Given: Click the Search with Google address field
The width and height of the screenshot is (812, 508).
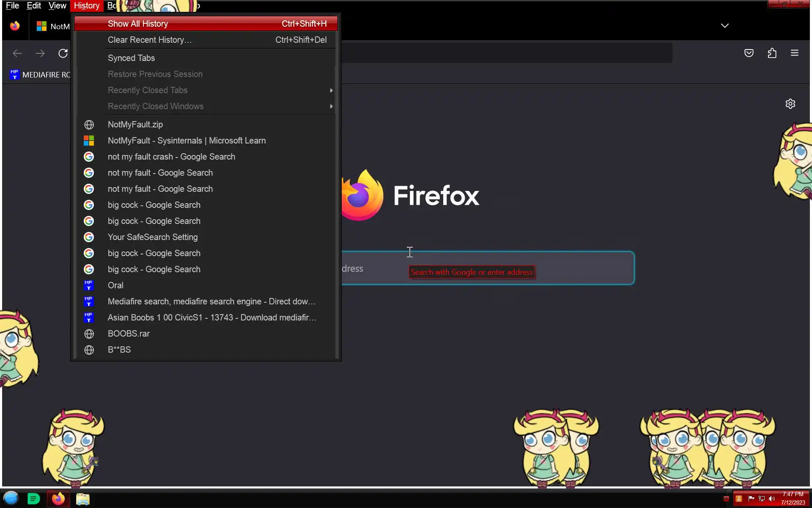Looking at the screenshot, I should pyautogui.click(x=486, y=268).
